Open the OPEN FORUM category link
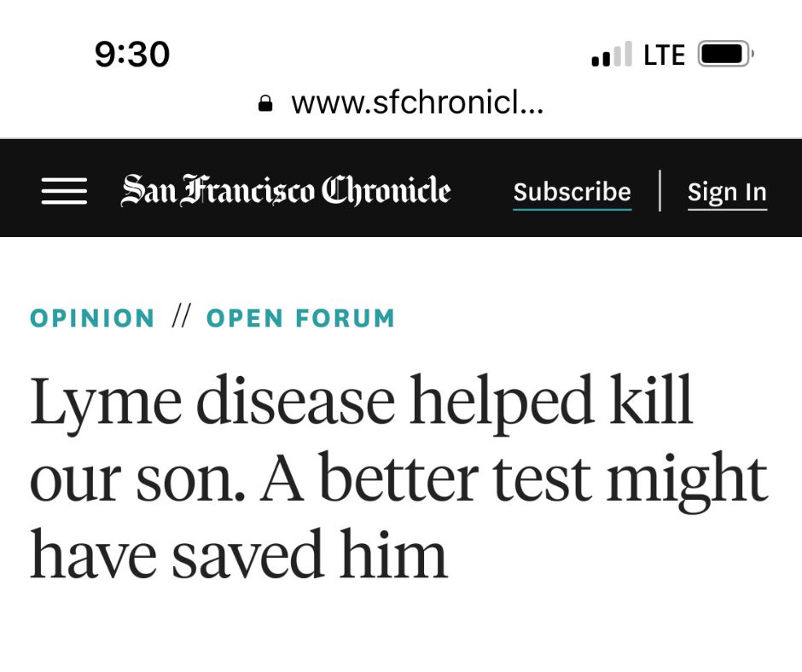This screenshot has width=802, height=672. click(301, 318)
